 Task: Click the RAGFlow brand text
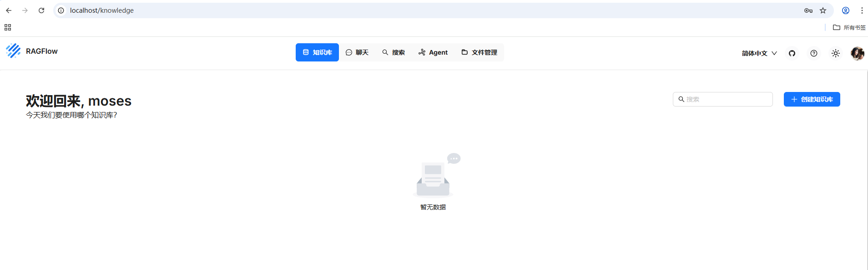[42, 51]
